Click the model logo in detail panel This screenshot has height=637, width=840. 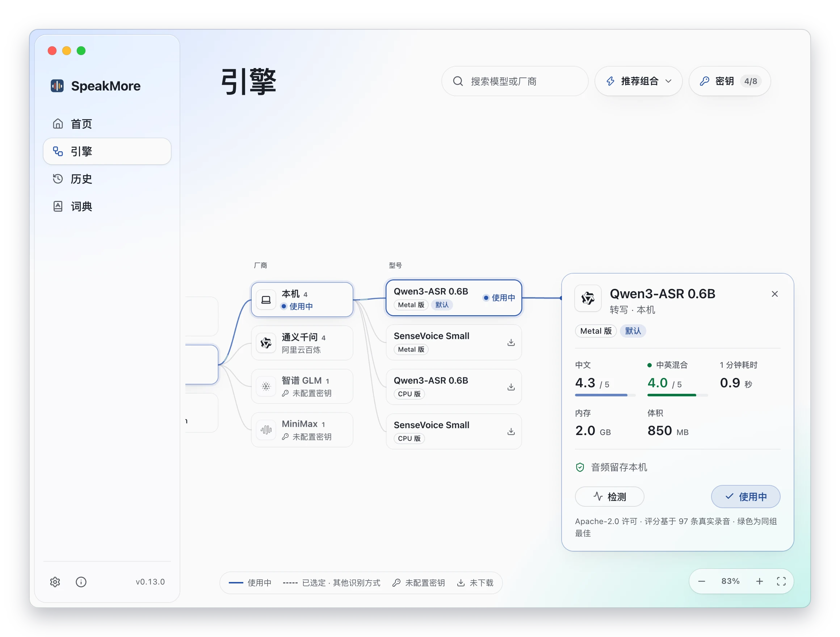point(588,298)
